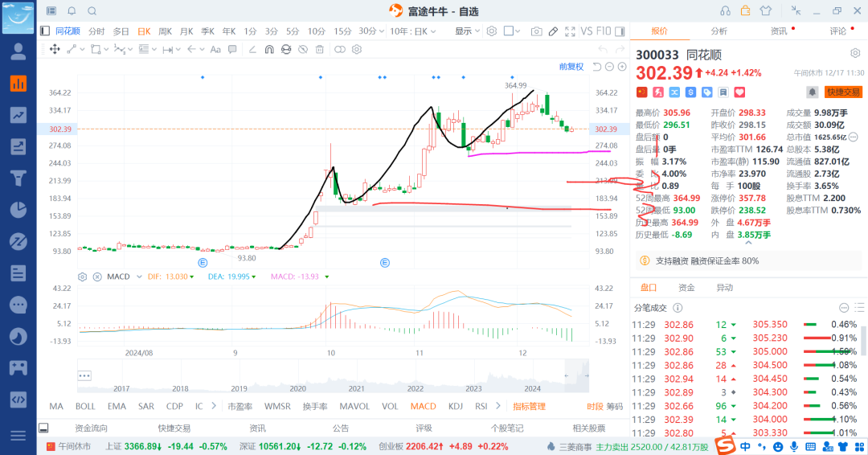Open the game controller sidebar icon

tap(18, 368)
